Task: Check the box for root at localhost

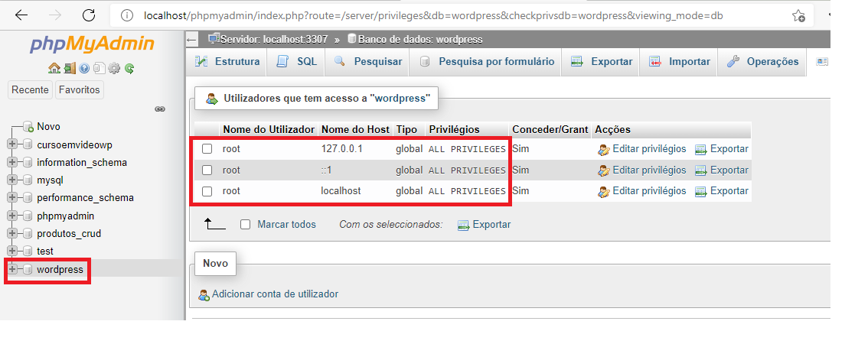Action: click(207, 191)
